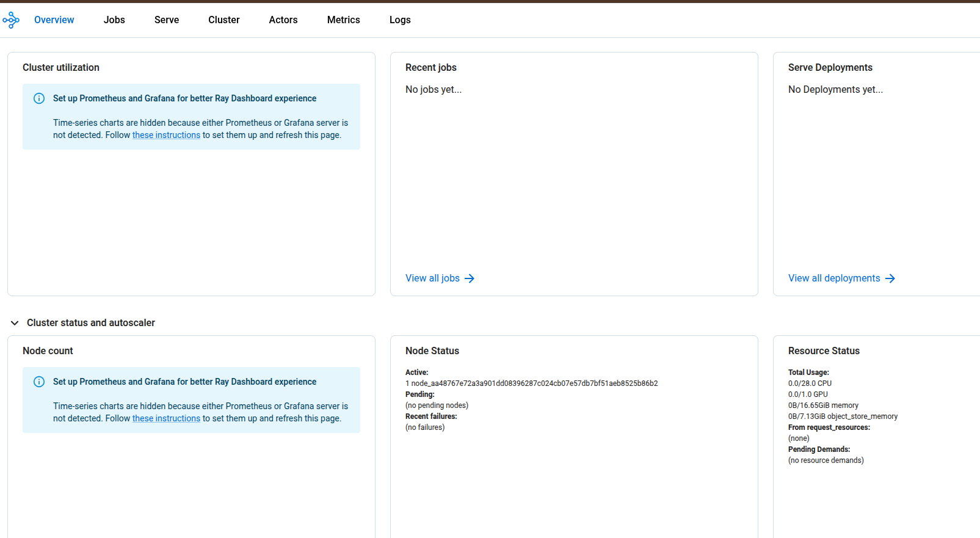
Task: Click arrow icon beside View all deployments
Action: tap(890, 278)
